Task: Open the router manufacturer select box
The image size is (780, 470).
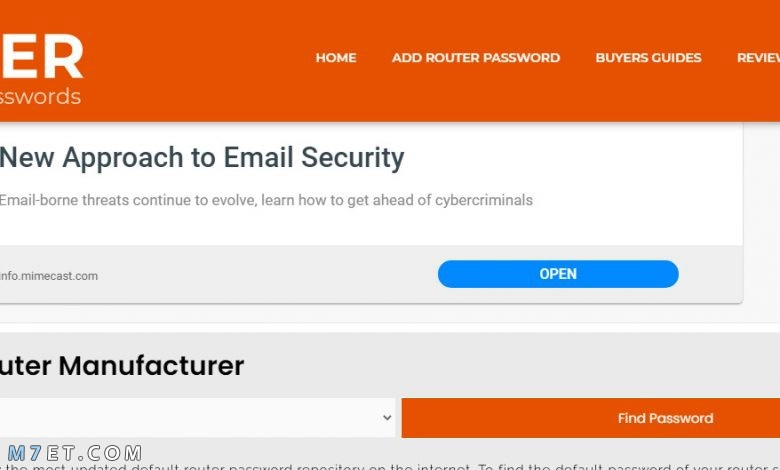Action: pyautogui.click(x=197, y=418)
